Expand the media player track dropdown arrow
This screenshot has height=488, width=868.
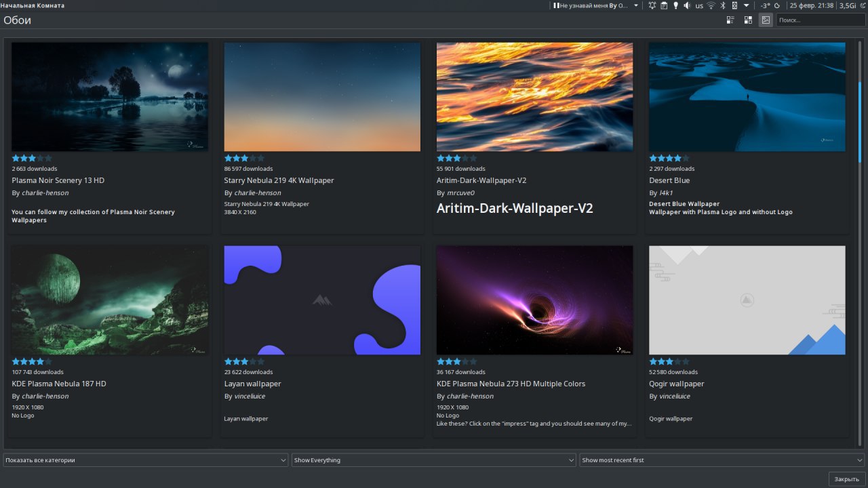point(636,5)
